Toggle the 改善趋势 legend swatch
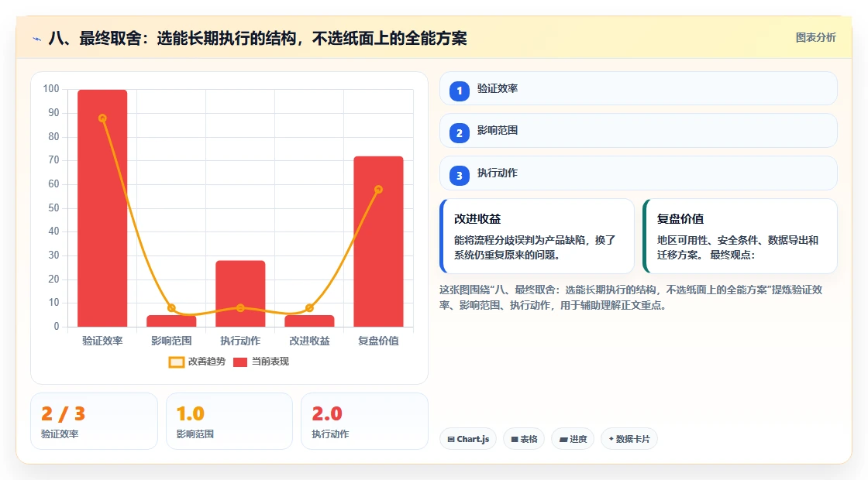The image size is (868, 480). [177, 362]
